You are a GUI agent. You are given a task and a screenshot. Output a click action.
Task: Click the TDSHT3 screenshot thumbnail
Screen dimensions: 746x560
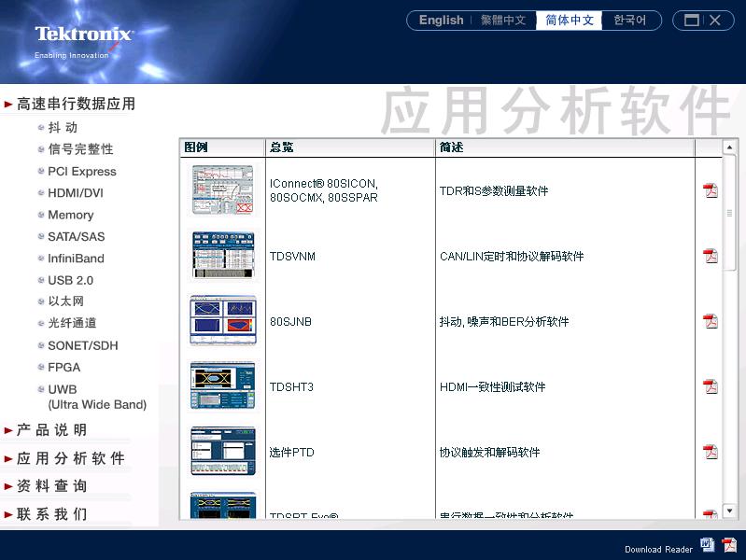pyautogui.click(x=222, y=385)
